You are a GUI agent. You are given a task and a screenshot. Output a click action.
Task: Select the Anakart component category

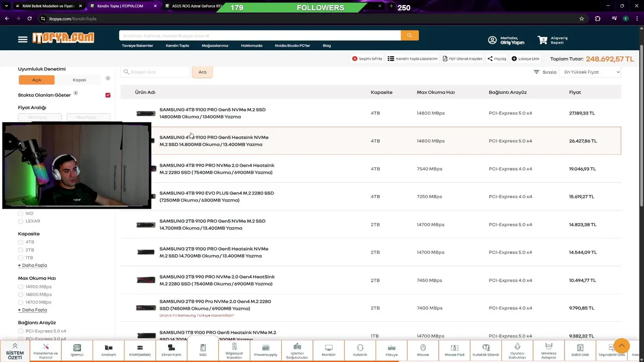click(x=109, y=351)
